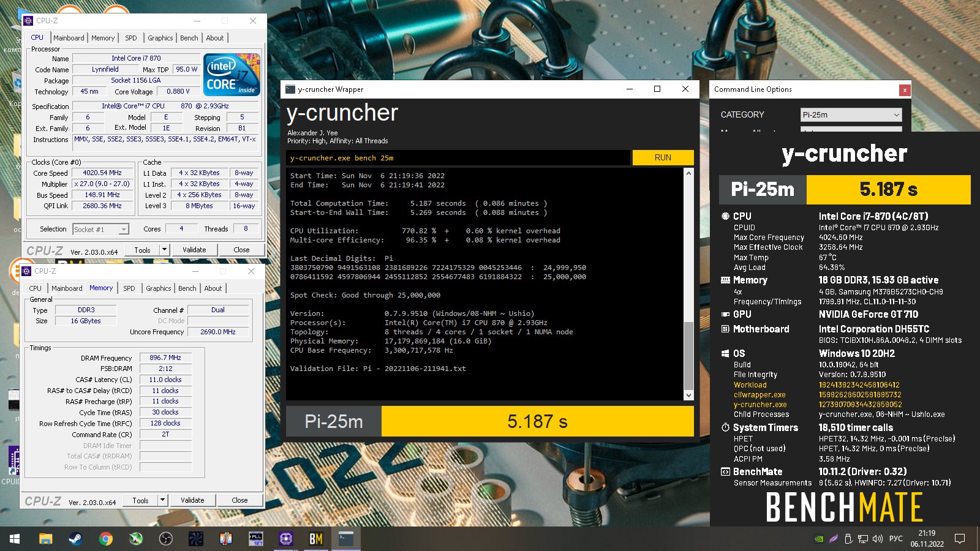Switch to the console window taskbar icon
The width and height of the screenshot is (980, 551).
tap(345, 539)
